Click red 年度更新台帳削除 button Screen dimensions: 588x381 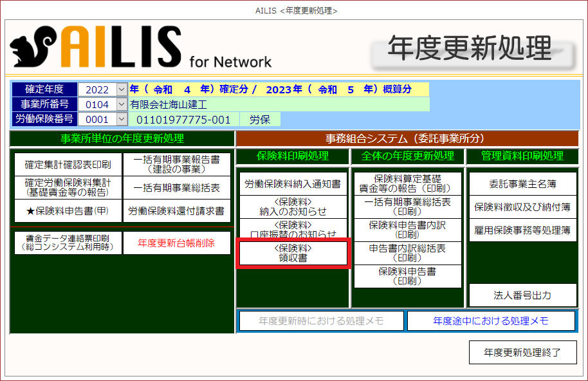pos(176,243)
